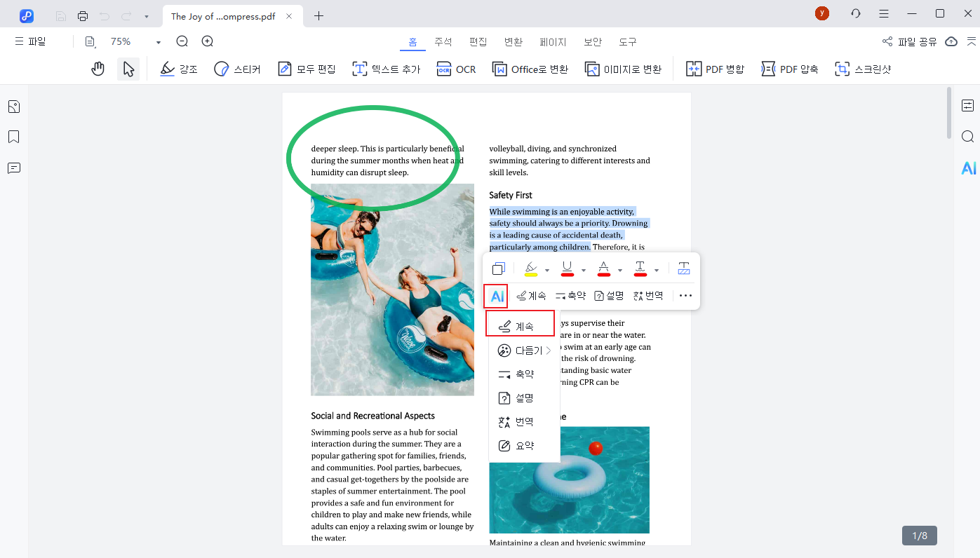Viewport: 980px width, 558px height.
Task: Expand highlight color dropdown arrow
Action: pos(547,270)
